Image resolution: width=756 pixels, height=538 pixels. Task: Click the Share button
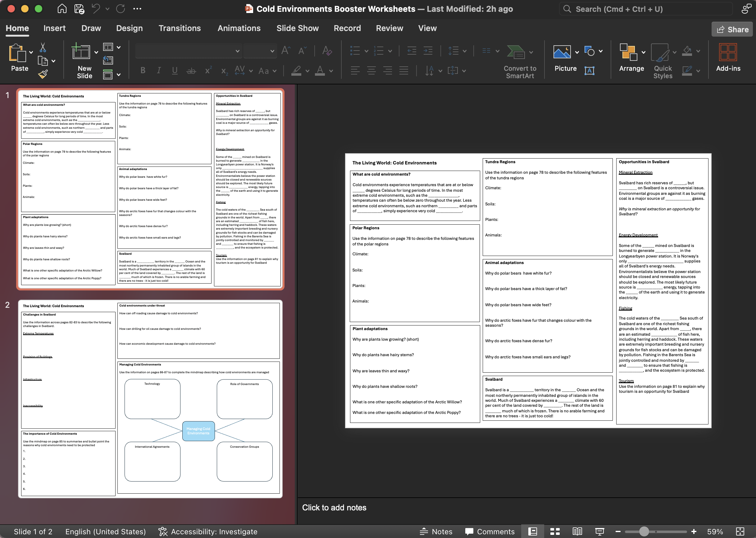coord(732,29)
